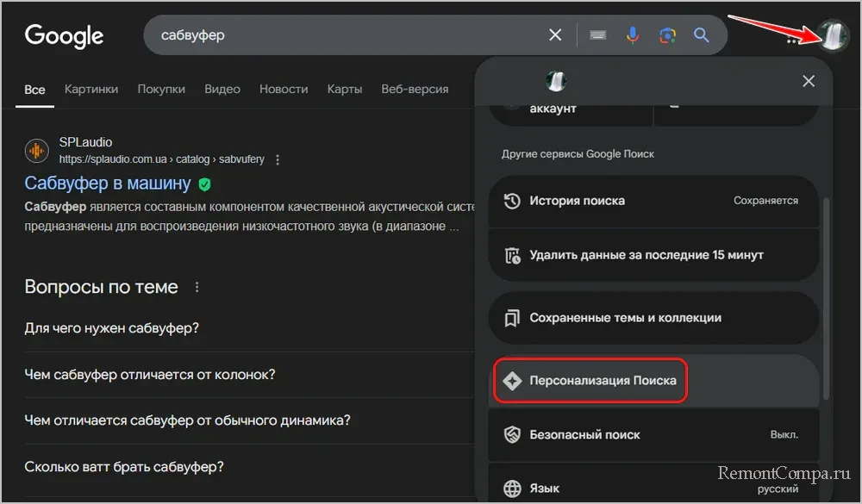Close the account settings panel
Image resolution: width=862 pixels, height=504 pixels.
click(808, 81)
